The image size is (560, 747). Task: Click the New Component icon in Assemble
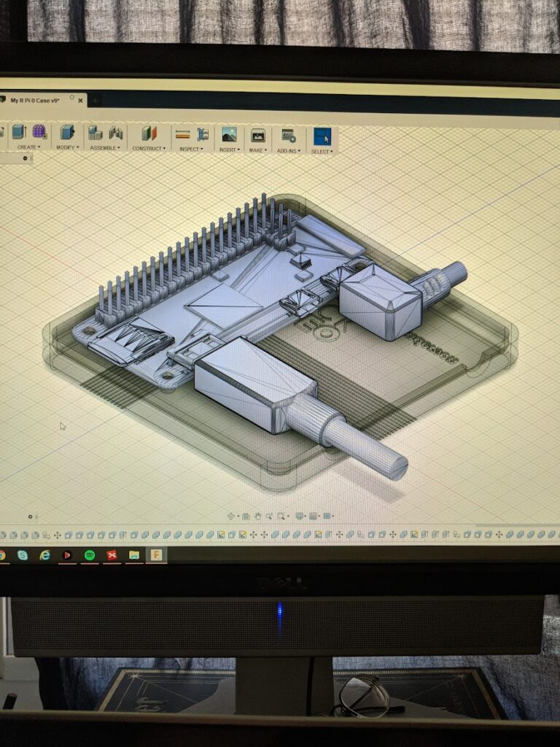tap(95, 133)
